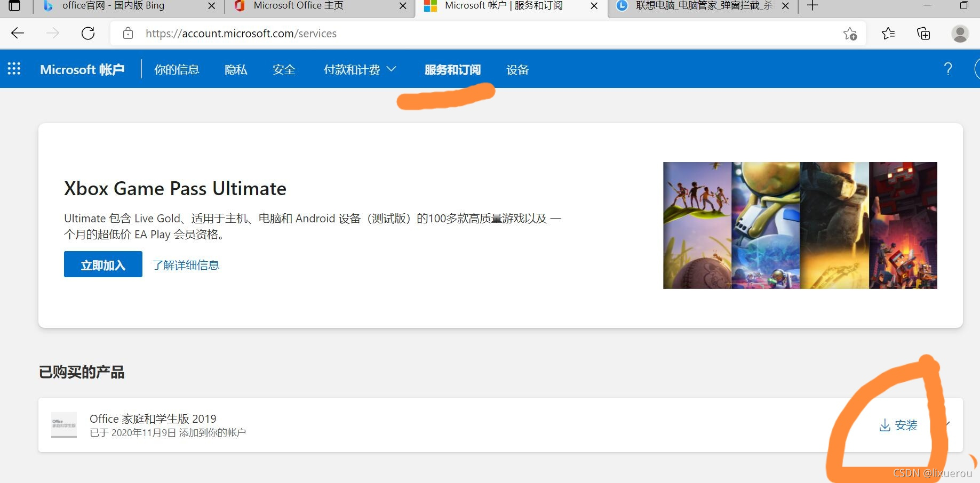Click 已于 2020年11月9日 添加到你的帐户 text
This screenshot has width=980, height=483.
pyautogui.click(x=168, y=432)
